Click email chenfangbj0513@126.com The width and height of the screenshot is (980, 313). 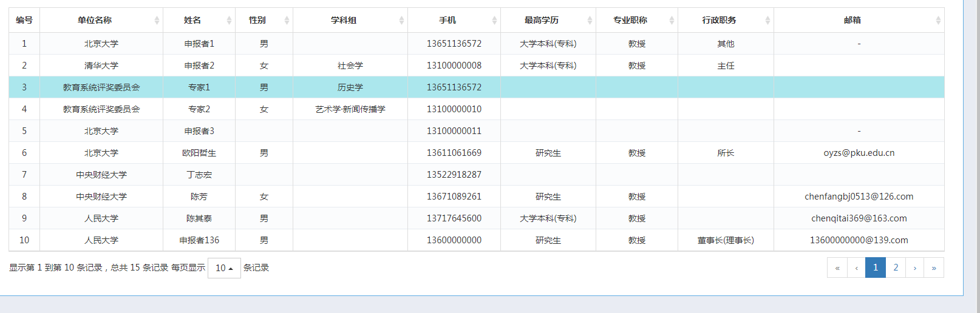coord(859,197)
